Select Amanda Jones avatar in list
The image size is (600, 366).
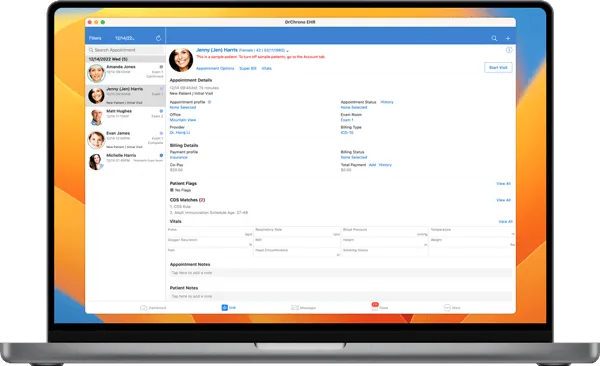pyautogui.click(x=96, y=73)
